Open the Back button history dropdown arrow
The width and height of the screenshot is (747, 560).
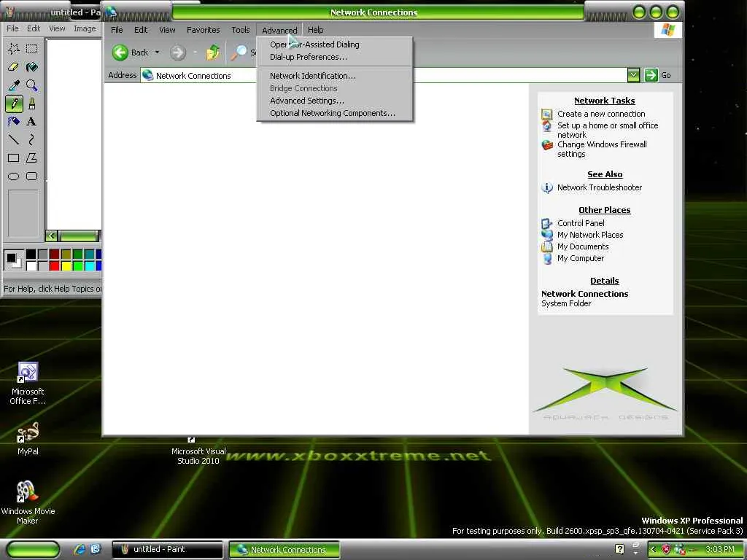point(158,52)
